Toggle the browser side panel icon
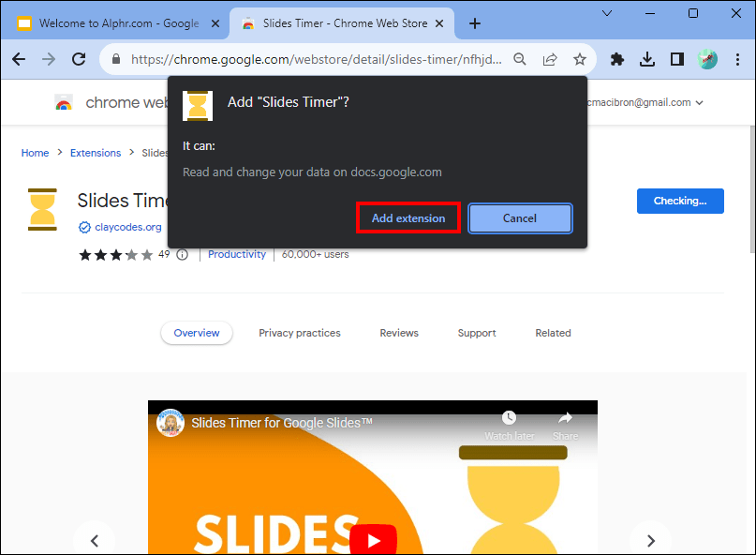 677,59
